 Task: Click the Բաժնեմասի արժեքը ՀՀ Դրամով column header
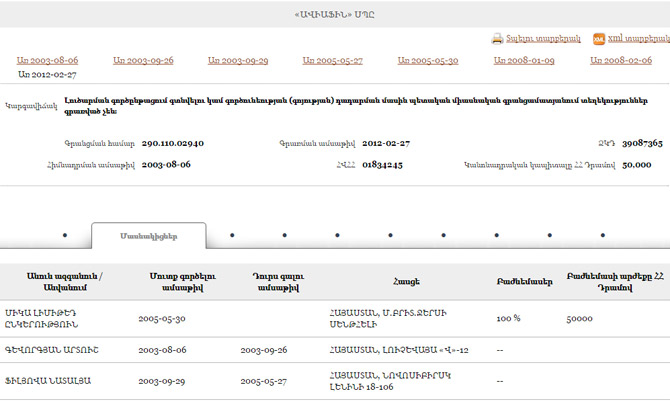click(x=615, y=282)
